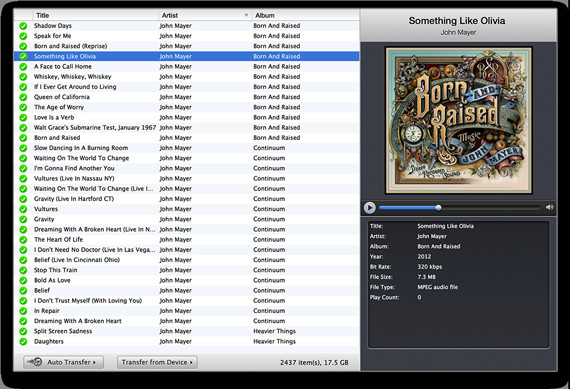The width and height of the screenshot is (570, 389).
Task: Sort by the Album column header
Action: point(305,15)
